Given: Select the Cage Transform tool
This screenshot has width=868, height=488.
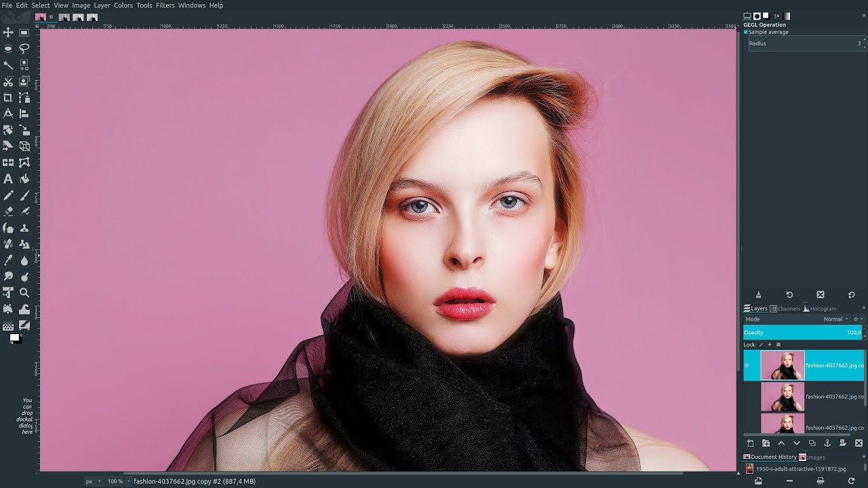Looking at the screenshot, I should (24, 163).
